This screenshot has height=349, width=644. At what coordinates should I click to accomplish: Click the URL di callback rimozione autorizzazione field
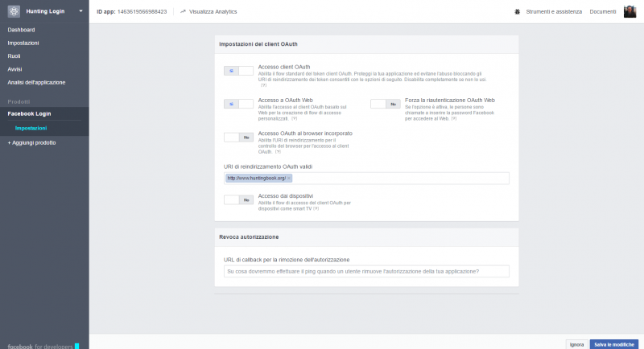pos(366,271)
